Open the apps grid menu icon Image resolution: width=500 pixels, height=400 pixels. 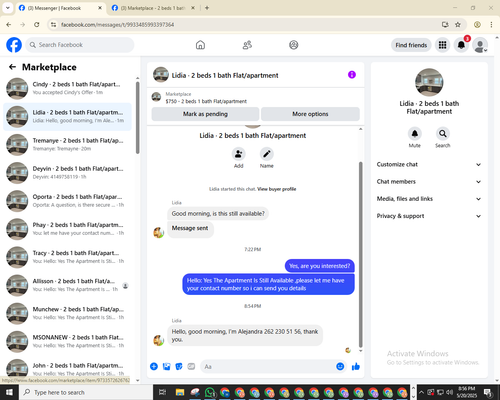tap(442, 45)
